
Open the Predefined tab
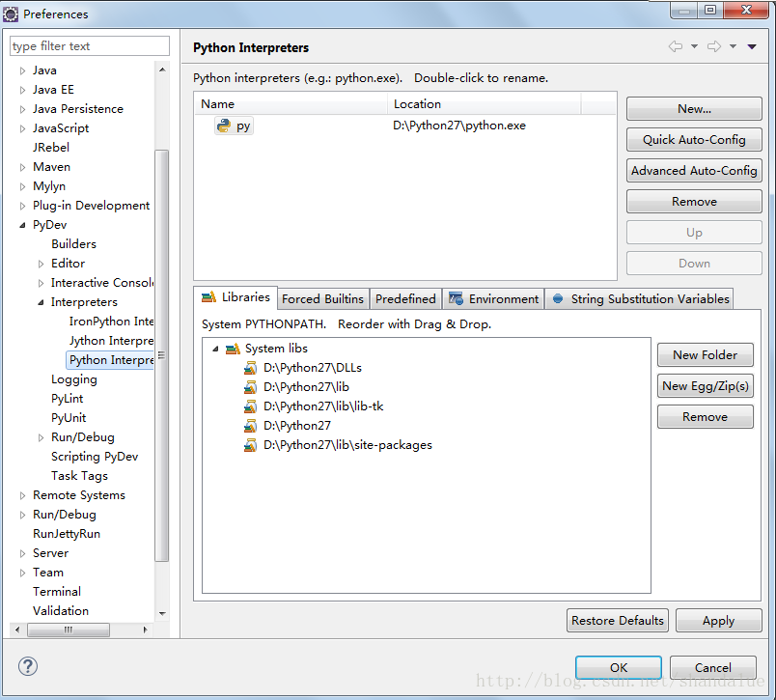click(x=405, y=299)
